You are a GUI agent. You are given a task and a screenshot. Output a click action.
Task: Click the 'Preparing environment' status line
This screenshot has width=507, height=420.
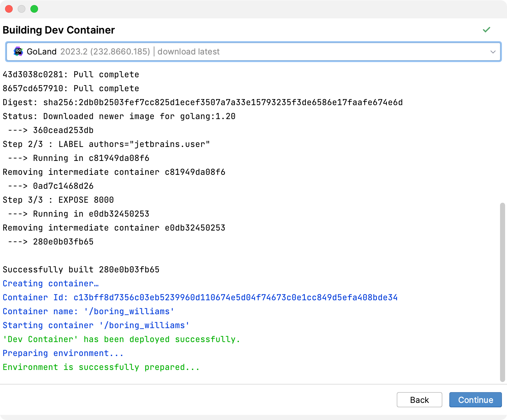coord(63,353)
